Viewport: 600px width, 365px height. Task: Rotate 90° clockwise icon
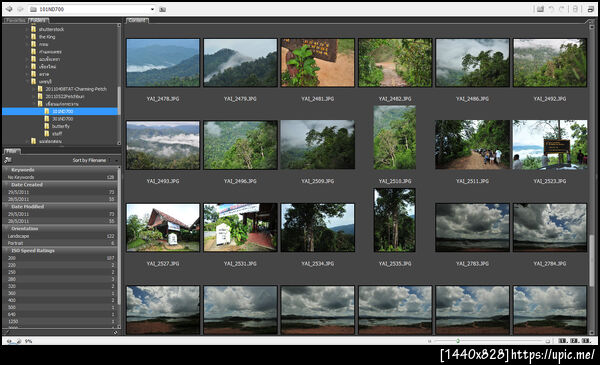coord(561,9)
